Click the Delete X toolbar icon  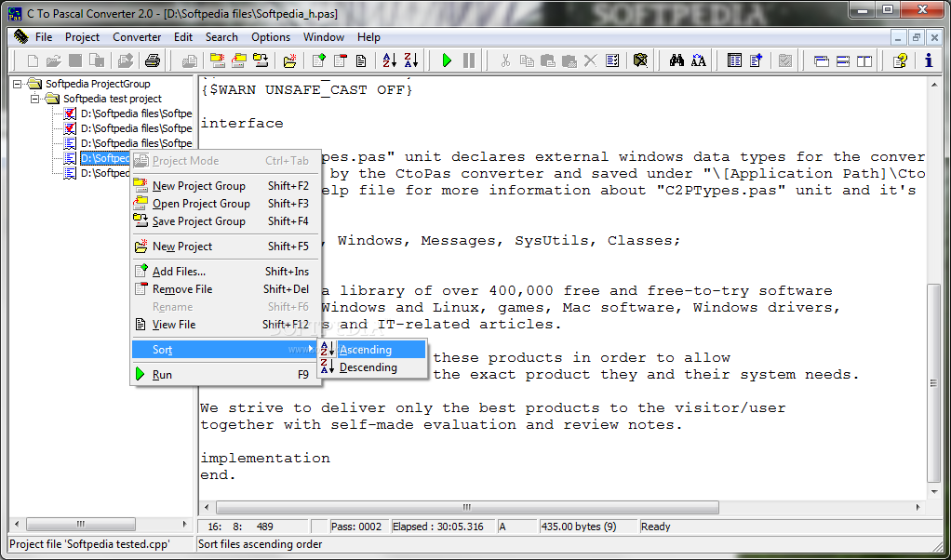[590, 60]
